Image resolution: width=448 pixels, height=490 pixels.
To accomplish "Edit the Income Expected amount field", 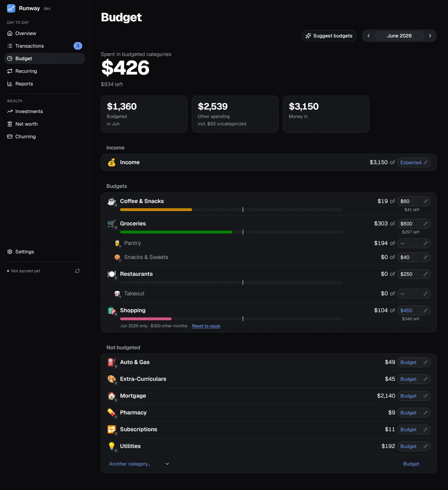I will (414, 162).
